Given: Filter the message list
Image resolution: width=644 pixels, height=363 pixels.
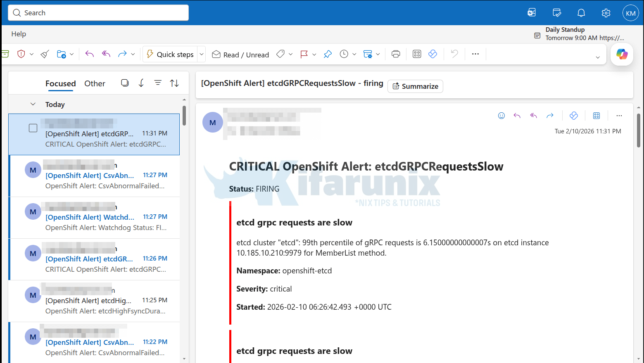Looking at the screenshot, I should pos(157,83).
